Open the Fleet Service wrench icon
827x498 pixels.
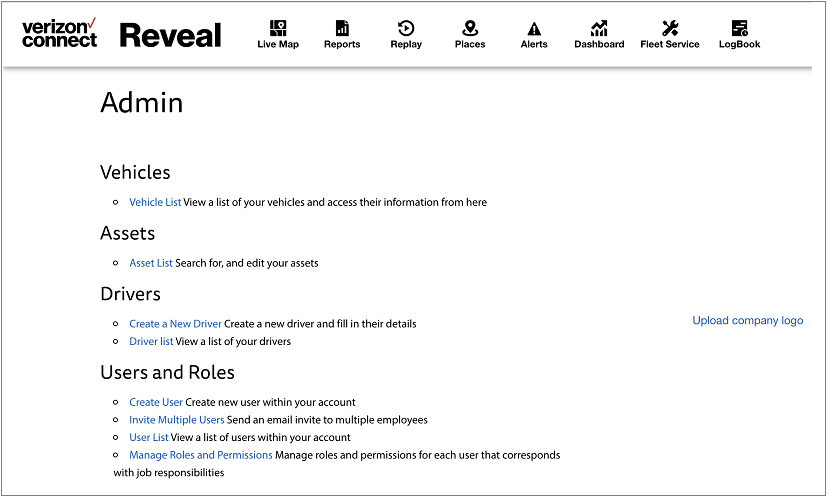point(670,28)
